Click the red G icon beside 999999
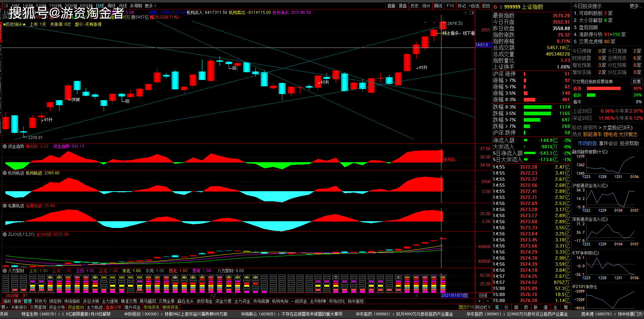Image resolution: width=644 pixels, height=319 pixels. [x=495, y=7]
